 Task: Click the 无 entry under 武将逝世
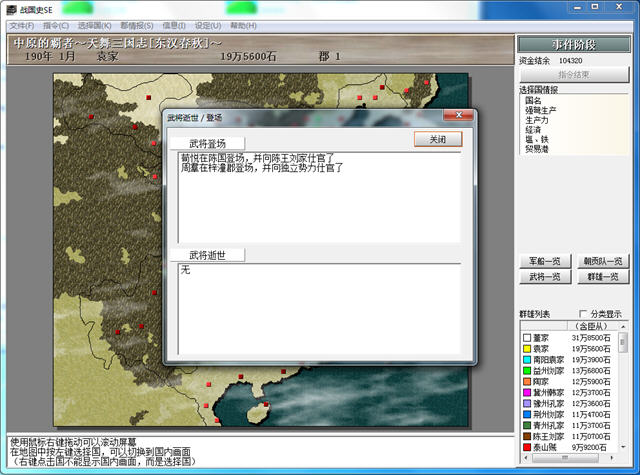(x=186, y=270)
